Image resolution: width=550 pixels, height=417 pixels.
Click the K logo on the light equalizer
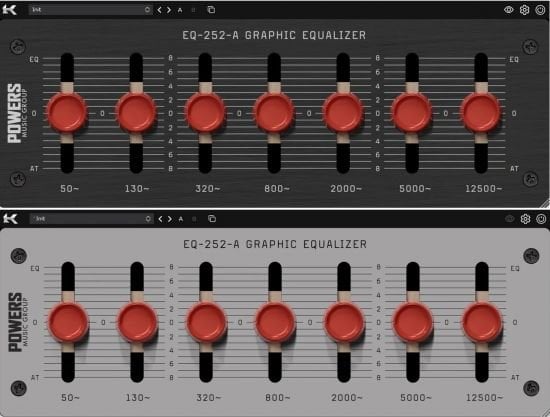[10, 219]
